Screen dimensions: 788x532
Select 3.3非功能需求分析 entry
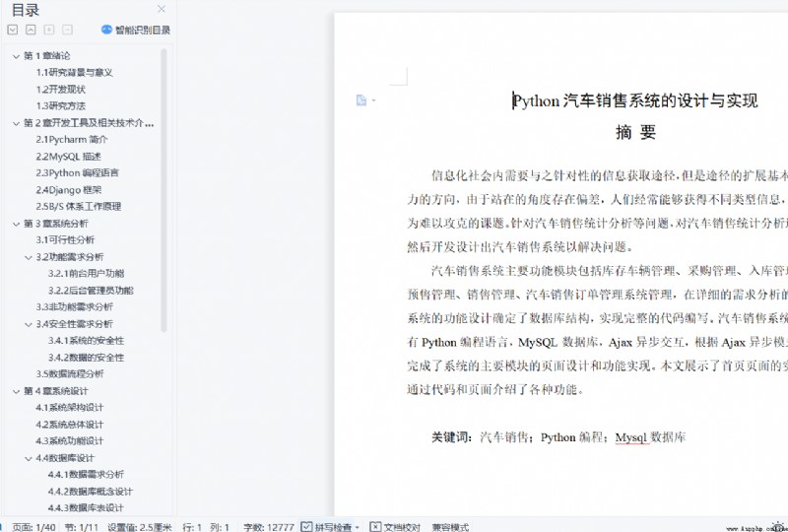(x=75, y=306)
